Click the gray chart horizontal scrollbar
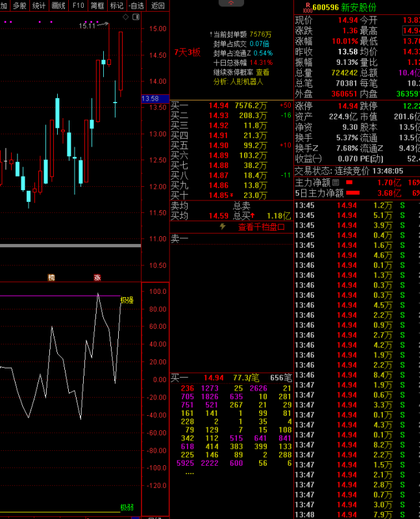This screenshot has height=519, width=420. point(71,246)
